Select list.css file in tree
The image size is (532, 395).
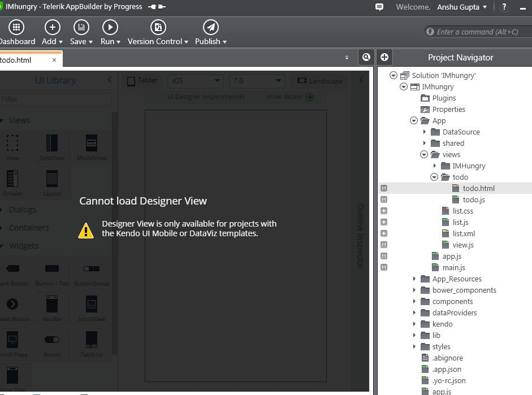(x=463, y=211)
